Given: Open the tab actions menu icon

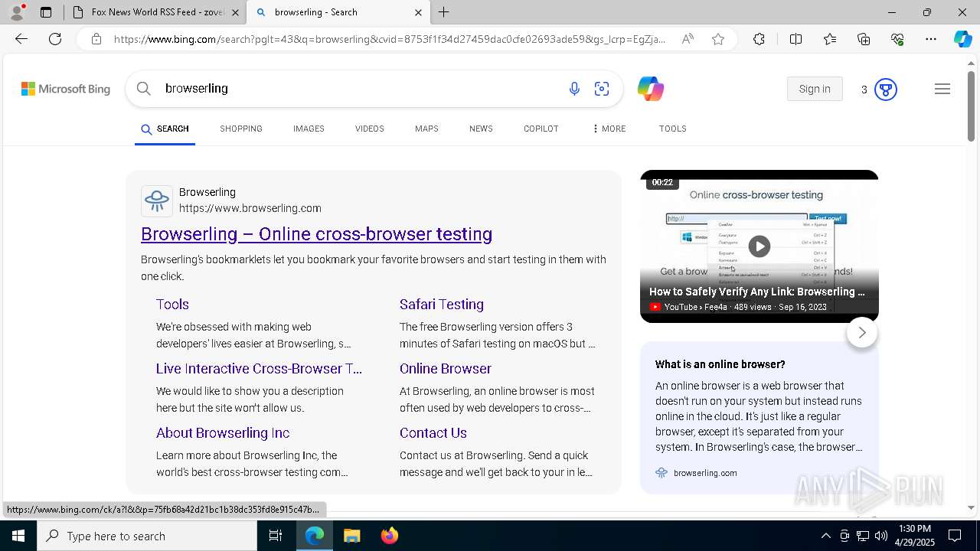Looking at the screenshot, I should tap(46, 12).
